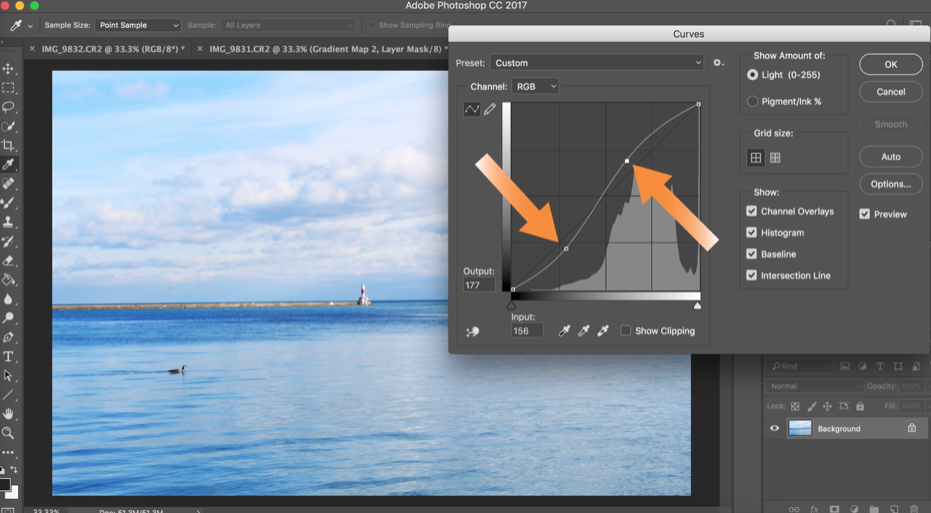This screenshot has height=513, width=931.
Task: Select the Rectangular Marquee tool
Action: pyautogui.click(x=8, y=88)
